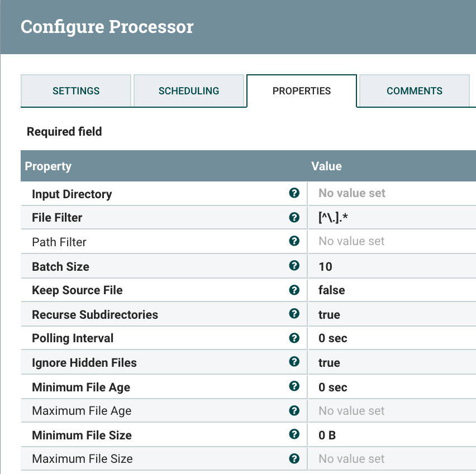Click help icon for Input Directory
This screenshot has height=474, width=476.
(x=294, y=193)
